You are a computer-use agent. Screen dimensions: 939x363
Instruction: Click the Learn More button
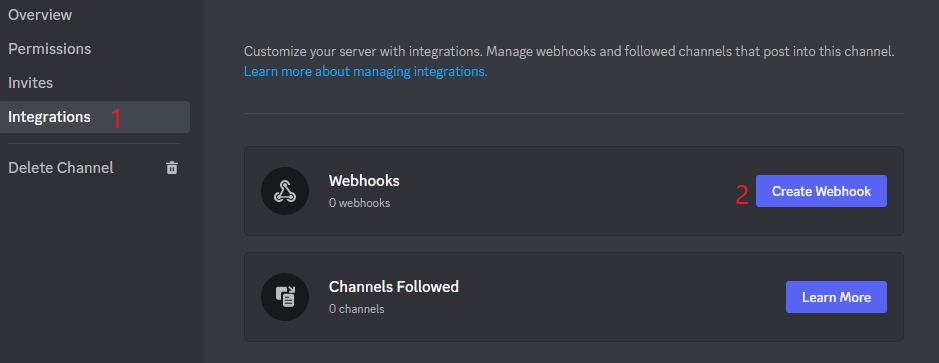[836, 297]
